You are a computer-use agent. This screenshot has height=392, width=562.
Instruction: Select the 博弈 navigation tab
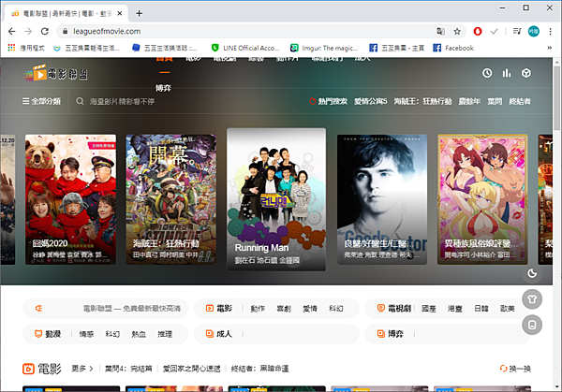click(x=163, y=88)
